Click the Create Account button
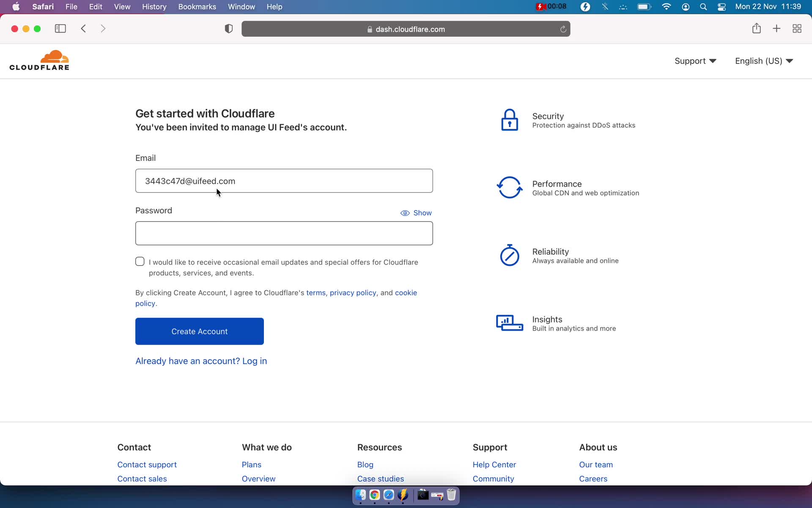The image size is (812, 508). [200, 331]
